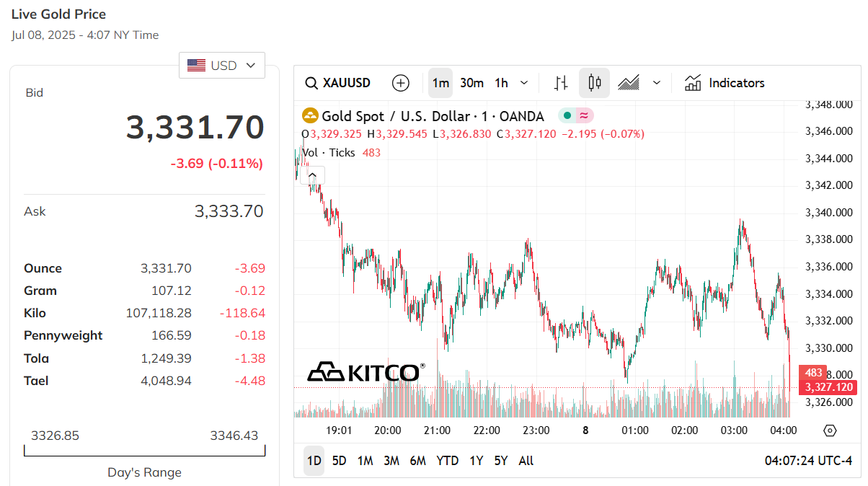The width and height of the screenshot is (868, 486).
Task: Click the US flag icon
Action: coord(196,66)
